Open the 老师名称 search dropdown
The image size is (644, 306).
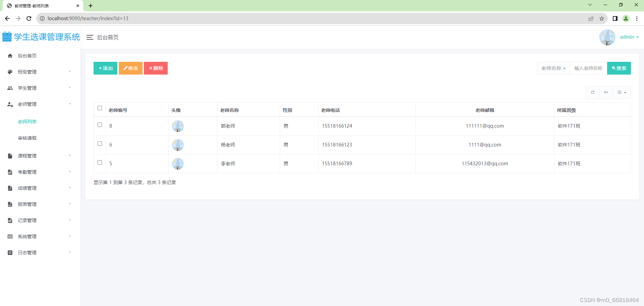[x=553, y=68]
